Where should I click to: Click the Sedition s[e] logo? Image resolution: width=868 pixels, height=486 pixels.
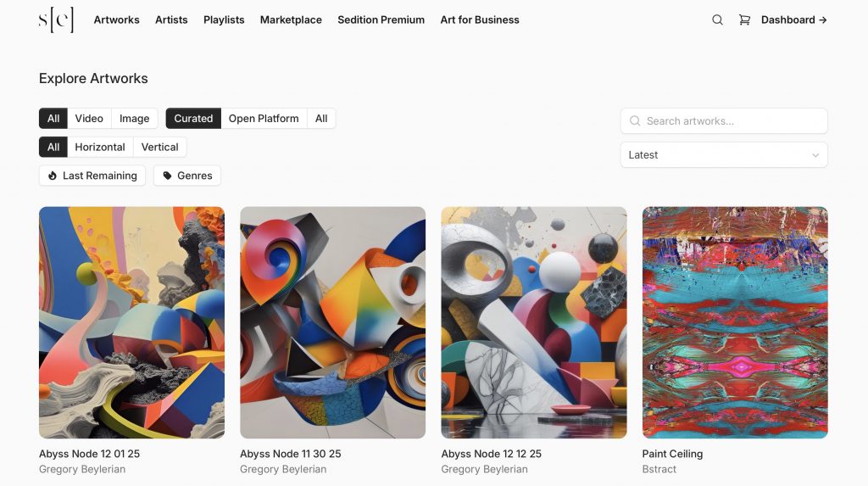(56, 20)
